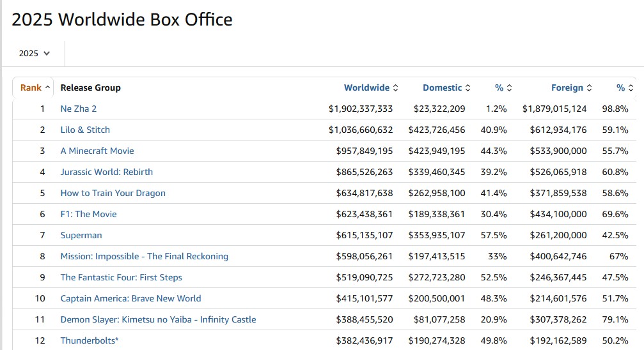Select domestic value $262,958,100
This screenshot has width=644, height=350.
(x=437, y=193)
